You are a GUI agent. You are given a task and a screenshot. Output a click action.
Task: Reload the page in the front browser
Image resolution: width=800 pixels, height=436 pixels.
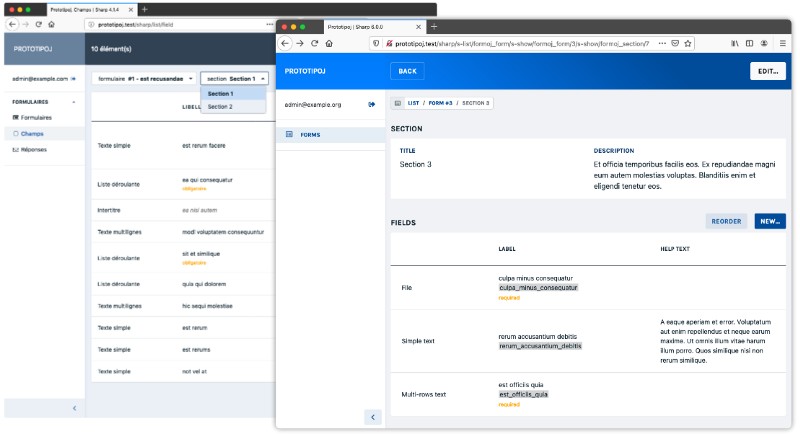(x=314, y=44)
